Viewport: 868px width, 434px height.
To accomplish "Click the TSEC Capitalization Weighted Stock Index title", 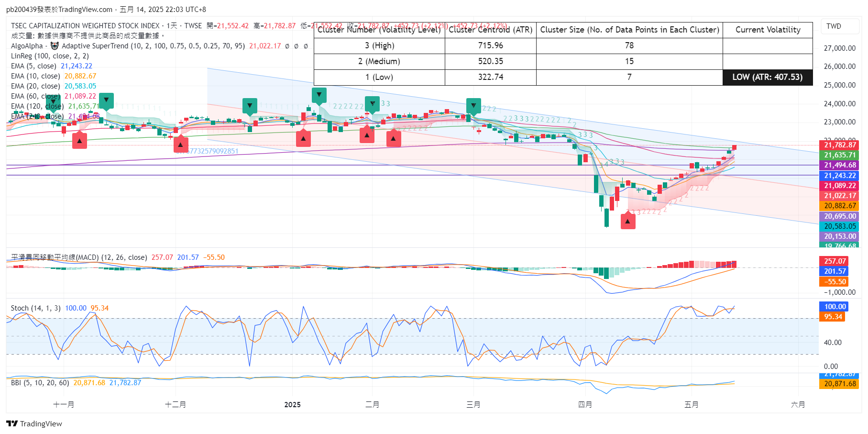I will click(85, 26).
